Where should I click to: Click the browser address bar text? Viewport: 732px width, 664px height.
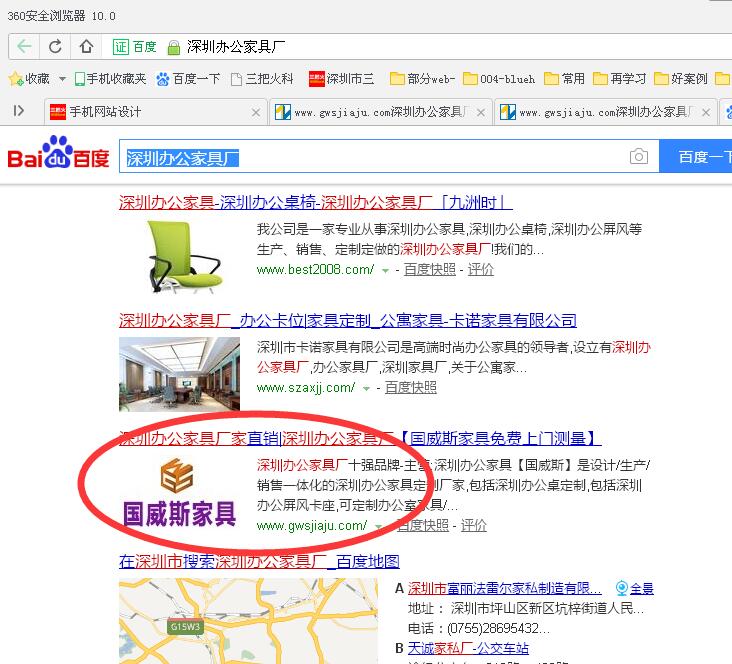(x=236, y=47)
